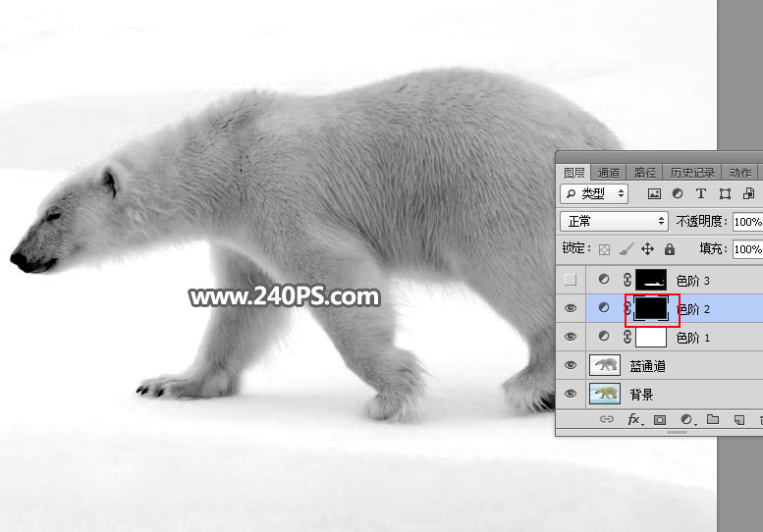This screenshot has height=532, width=763.
Task: Select layer named 色阶 3
Action: (x=693, y=281)
